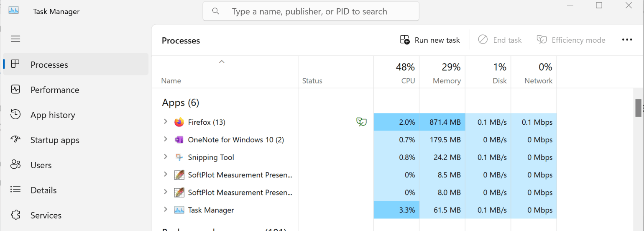Click the Firefox app icon in list
The height and width of the screenshot is (231, 644).
click(x=179, y=122)
